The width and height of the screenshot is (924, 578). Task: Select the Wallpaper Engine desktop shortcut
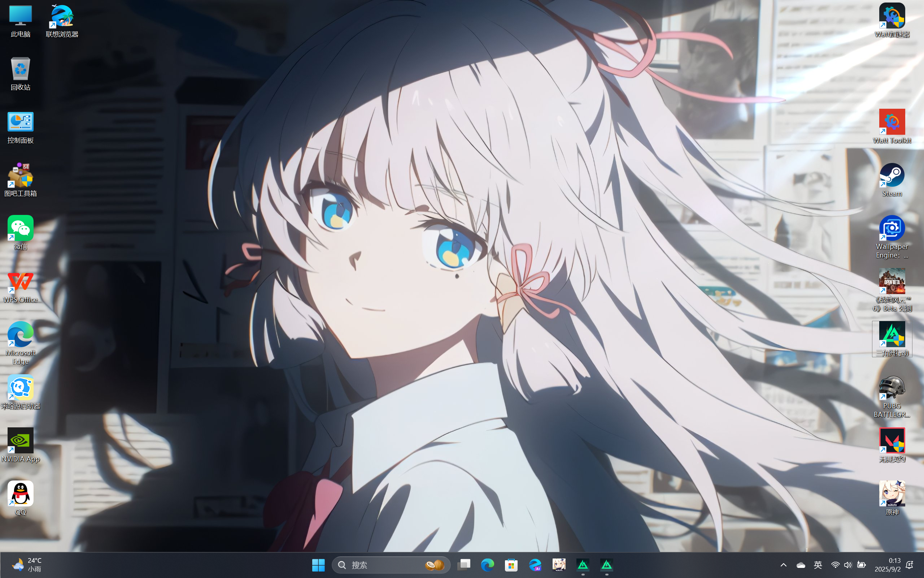coord(892,237)
